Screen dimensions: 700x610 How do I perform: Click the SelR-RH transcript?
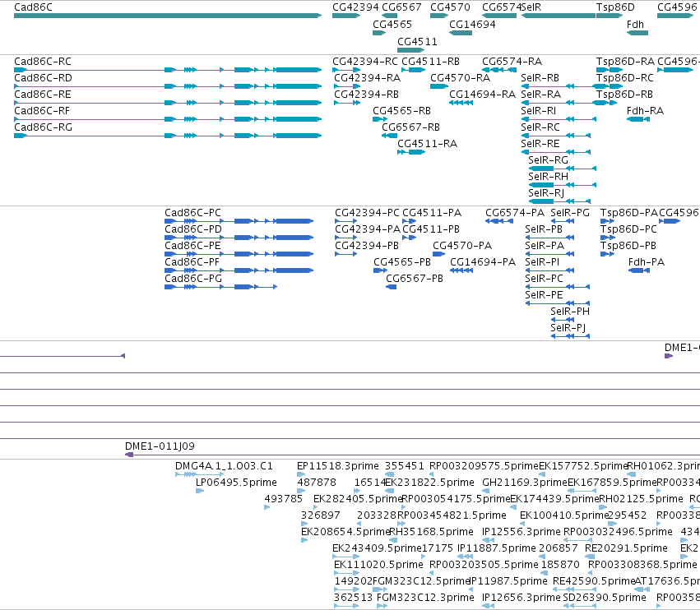562,185
